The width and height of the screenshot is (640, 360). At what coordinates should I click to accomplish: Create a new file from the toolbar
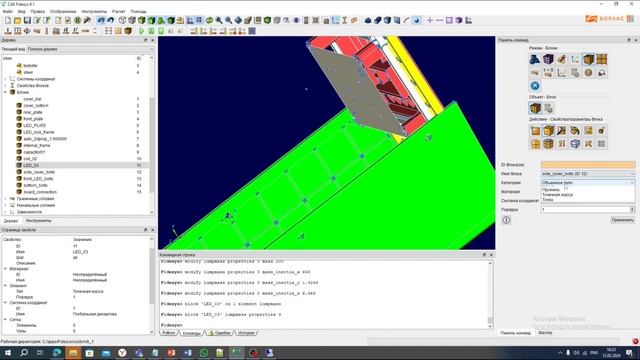pos(8,20)
